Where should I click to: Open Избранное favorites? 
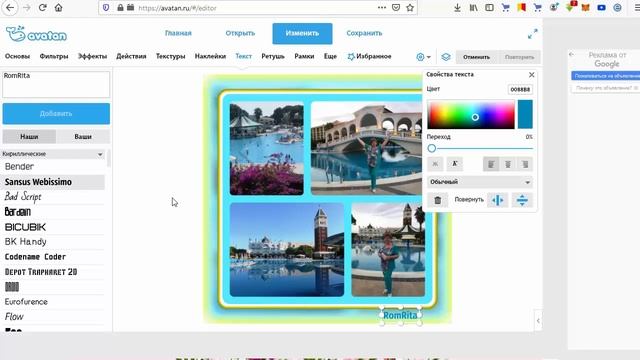click(369, 56)
